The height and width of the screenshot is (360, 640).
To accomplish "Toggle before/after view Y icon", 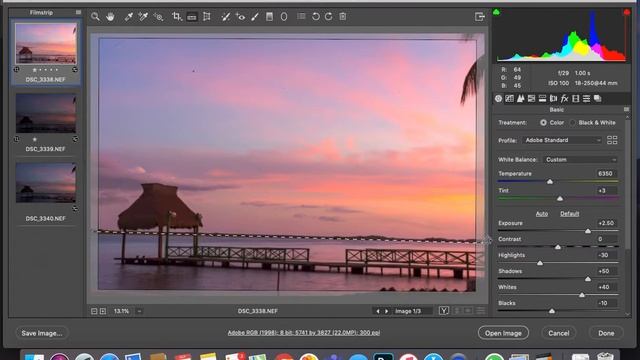I will tap(444, 311).
